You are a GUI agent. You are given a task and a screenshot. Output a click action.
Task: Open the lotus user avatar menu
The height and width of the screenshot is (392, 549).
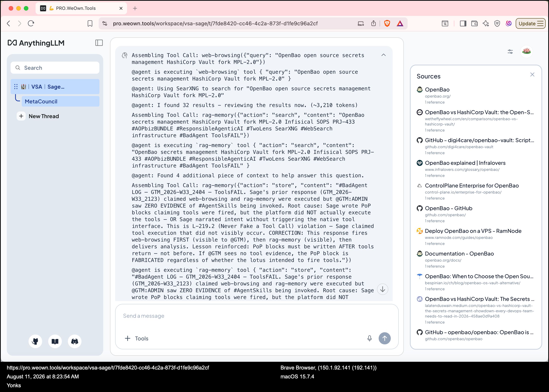(526, 51)
